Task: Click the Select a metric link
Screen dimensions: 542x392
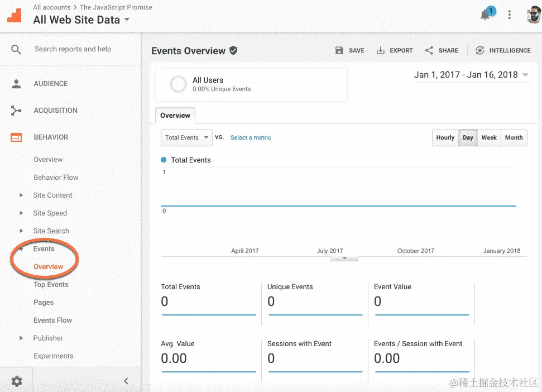Action: 251,137
